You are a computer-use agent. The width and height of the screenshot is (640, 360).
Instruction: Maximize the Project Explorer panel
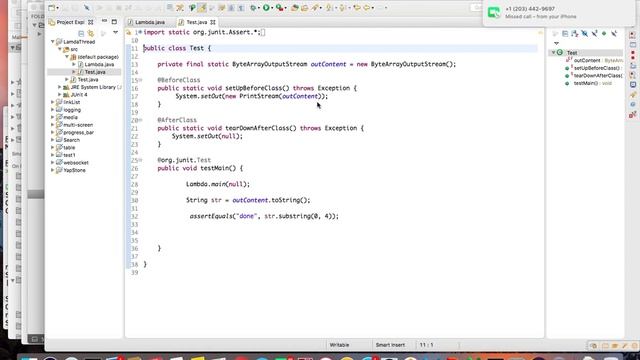coord(114,22)
